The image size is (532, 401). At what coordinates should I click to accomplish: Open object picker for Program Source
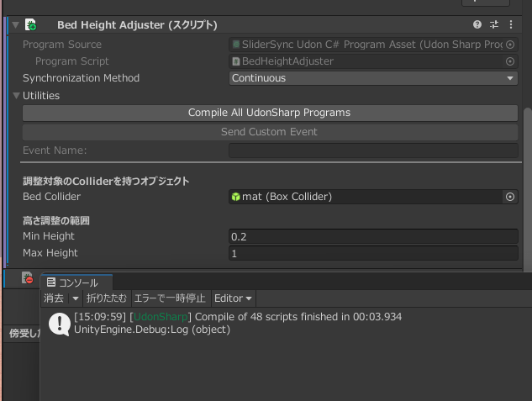pos(510,44)
